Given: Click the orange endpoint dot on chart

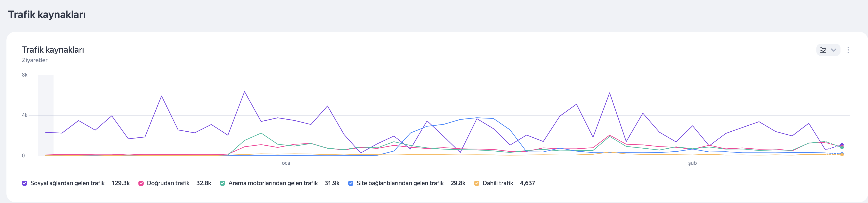Looking at the screenshot, I should (x=842, y=155).
